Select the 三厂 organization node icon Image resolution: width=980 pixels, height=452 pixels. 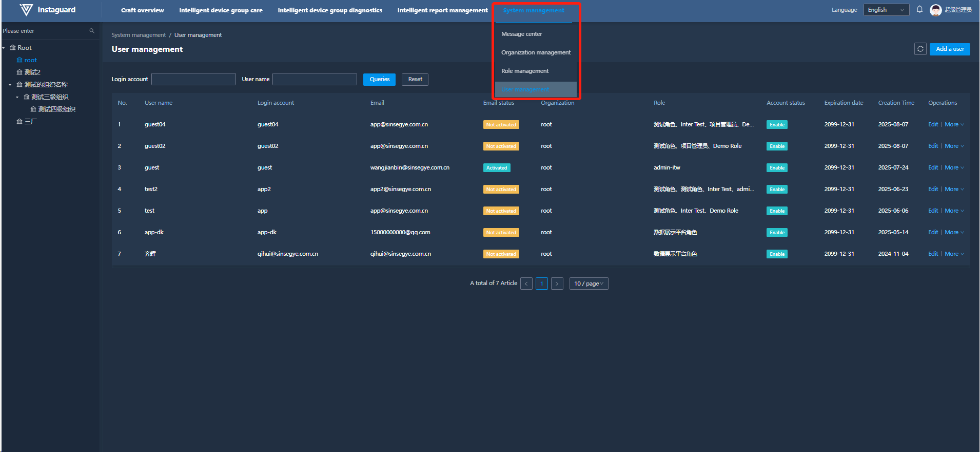[19, 122]
